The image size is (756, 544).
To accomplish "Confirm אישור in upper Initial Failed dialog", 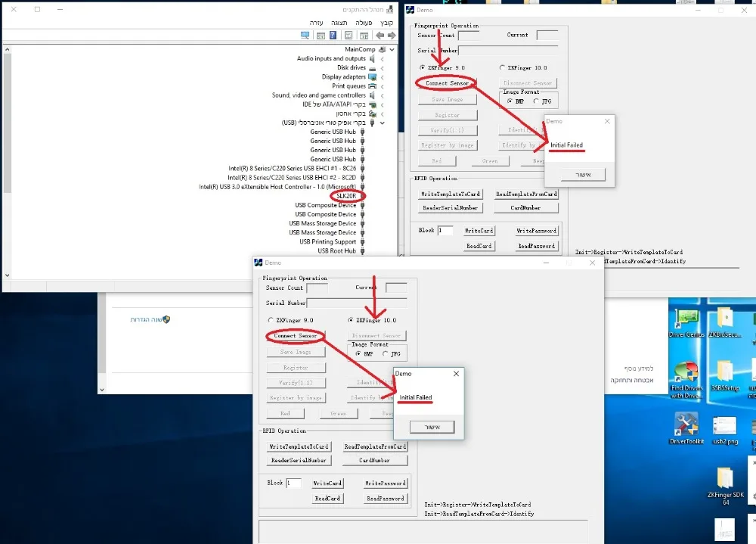I will click(583, 175).
